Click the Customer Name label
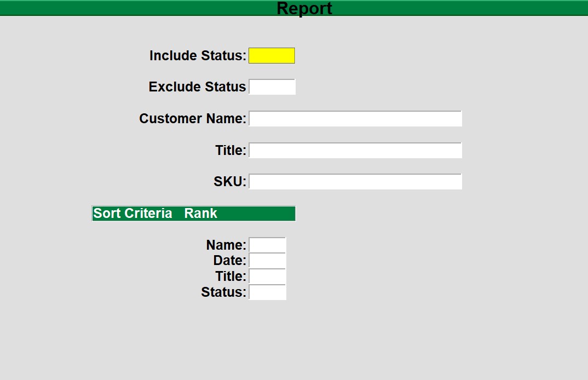Screen dimensions: 588x380 pyautogui.click(x=193, y=118)
